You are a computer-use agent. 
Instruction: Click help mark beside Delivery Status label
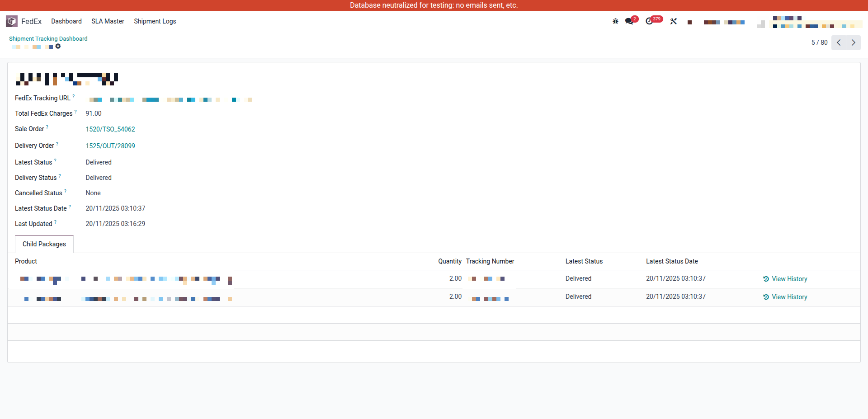point(60,176)
